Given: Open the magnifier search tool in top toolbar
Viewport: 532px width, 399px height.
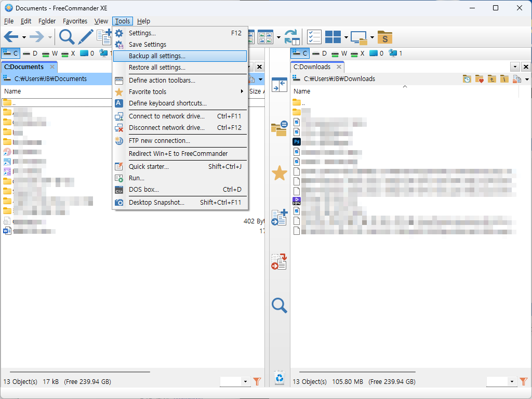Looking at the screenshot, I should click(x=66, y=37).
